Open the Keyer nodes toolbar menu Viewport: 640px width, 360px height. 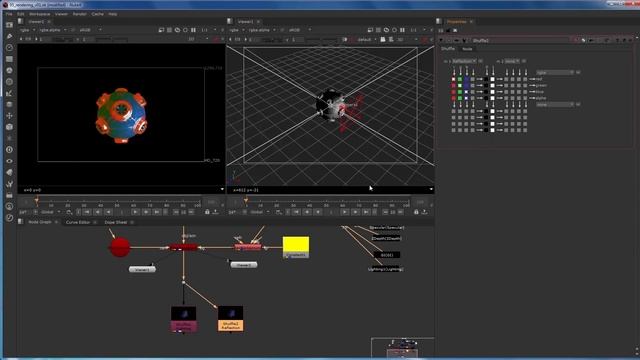pyautogui.click(x=9, y=93)
